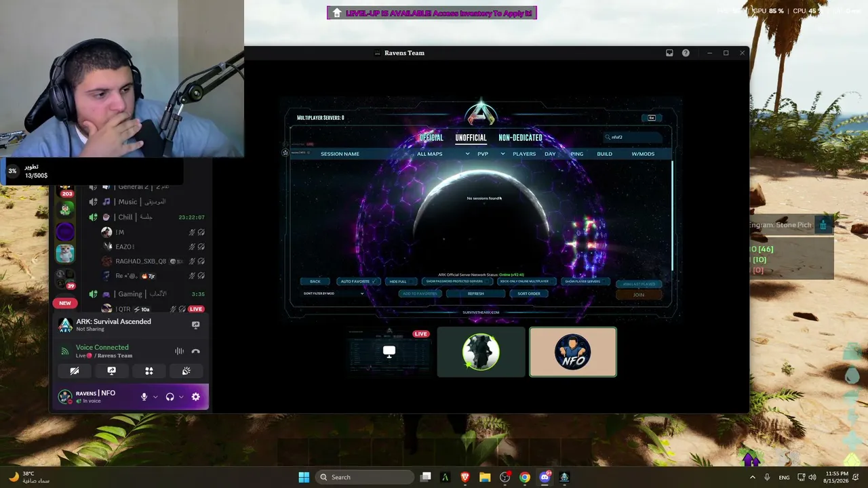Click the Esc button in ARK menu
The image size is (868, 488).
pos(652,118)
